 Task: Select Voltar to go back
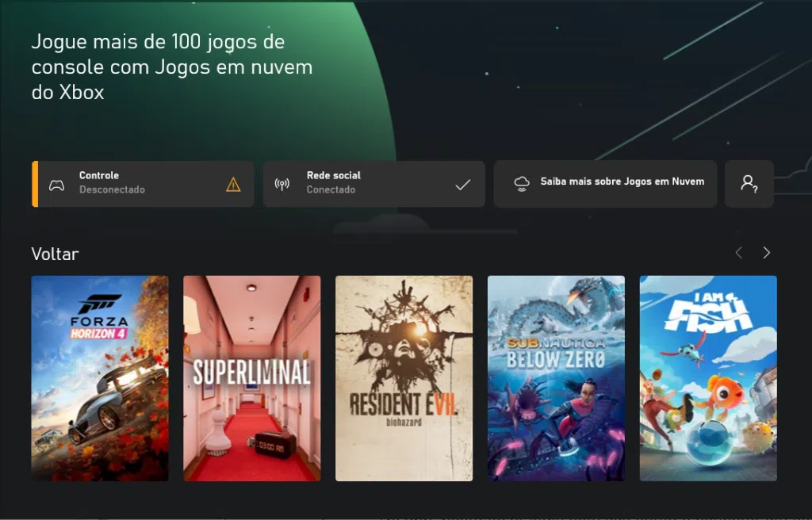pyautogui.click(x=53, y=254)
